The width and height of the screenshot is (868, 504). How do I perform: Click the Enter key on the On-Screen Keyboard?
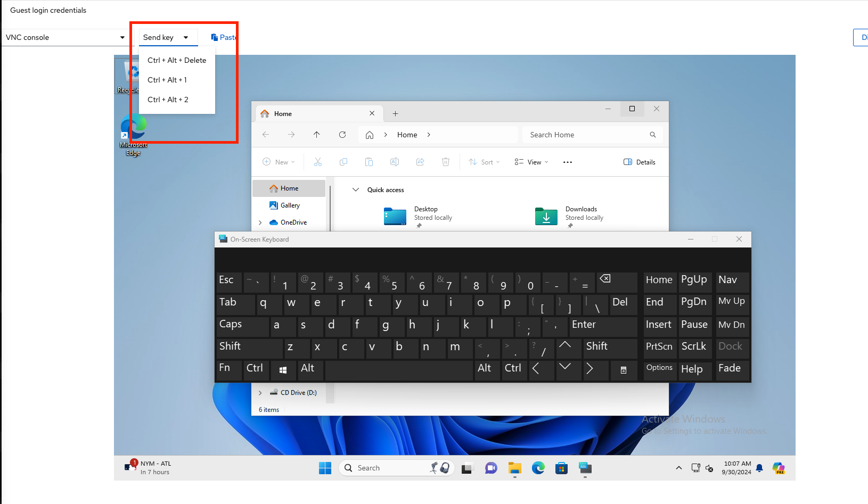point(603,326)
